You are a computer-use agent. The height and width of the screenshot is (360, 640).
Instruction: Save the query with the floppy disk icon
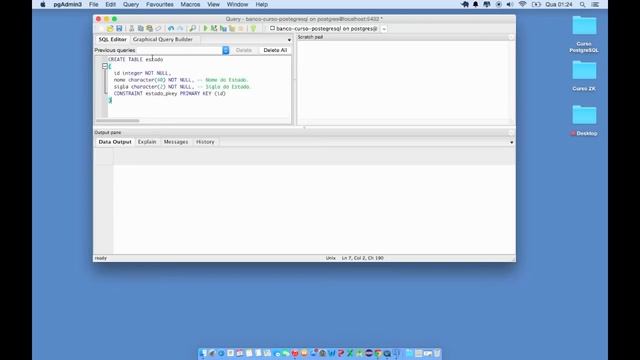click(119, 29)
